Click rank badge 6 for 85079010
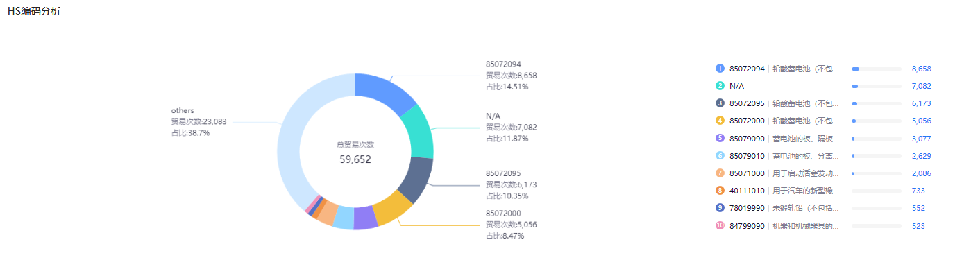This screenshot has height=260, width=980. (720, 155)
